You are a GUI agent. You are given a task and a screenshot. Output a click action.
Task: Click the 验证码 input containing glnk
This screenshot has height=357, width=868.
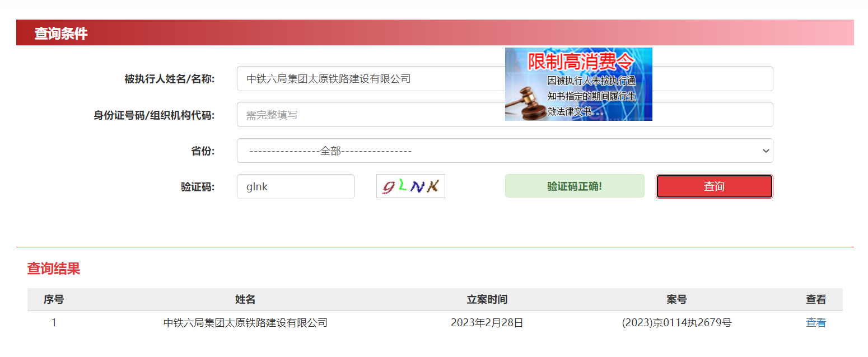click(295, 186)
